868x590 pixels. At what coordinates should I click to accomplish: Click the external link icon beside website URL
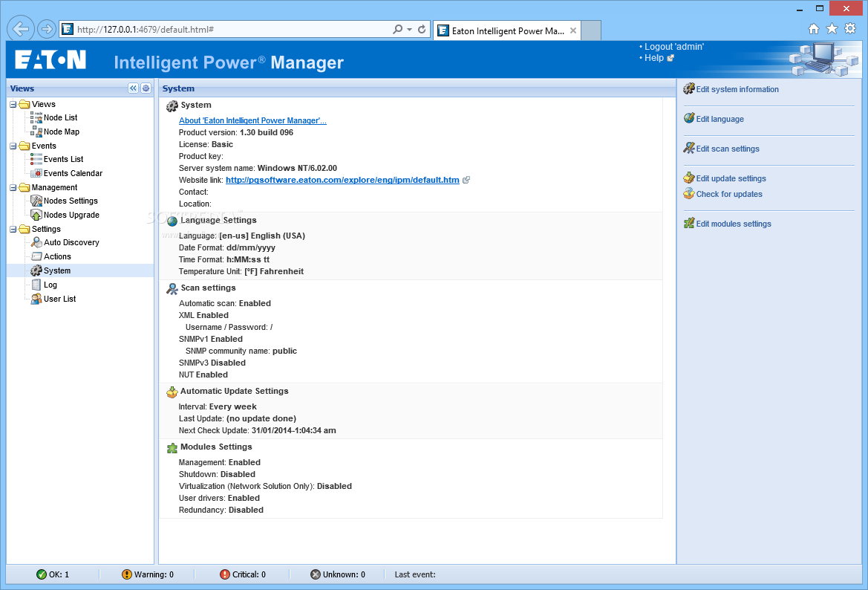466,180
